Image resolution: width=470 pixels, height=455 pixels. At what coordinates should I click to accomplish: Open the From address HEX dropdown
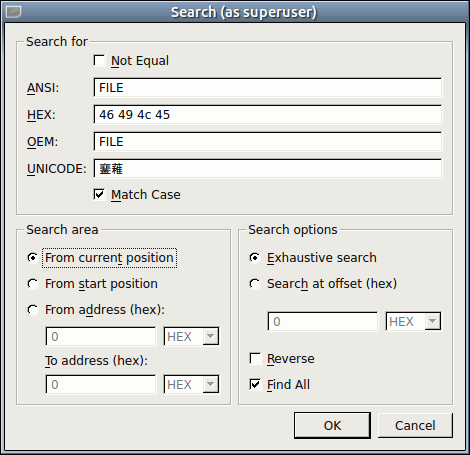pos(191,337)
